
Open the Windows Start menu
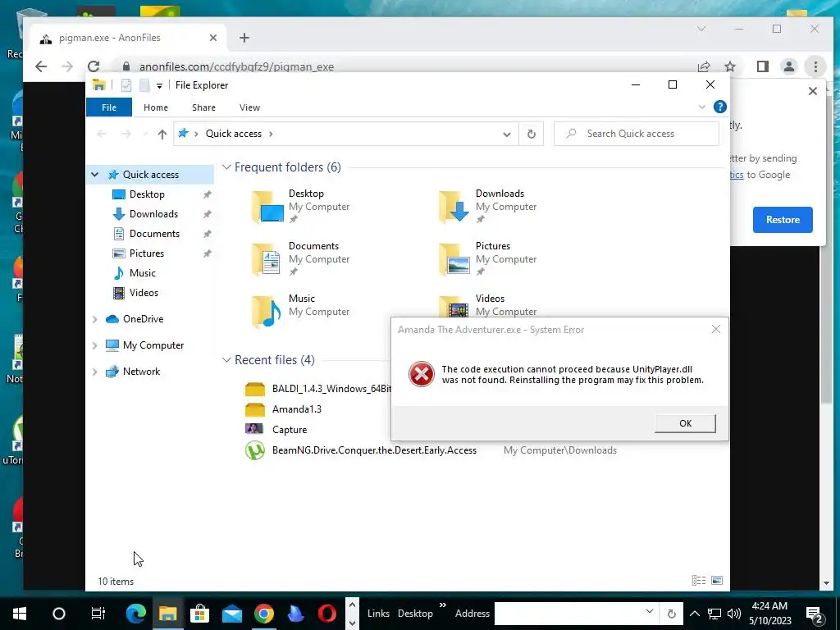(x=20, y=614)
